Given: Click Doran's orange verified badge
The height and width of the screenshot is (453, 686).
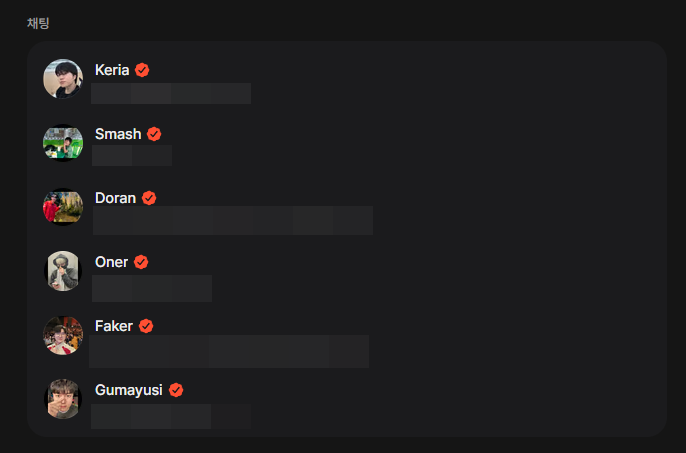Looking at the screenshot, I should [149, 198].
